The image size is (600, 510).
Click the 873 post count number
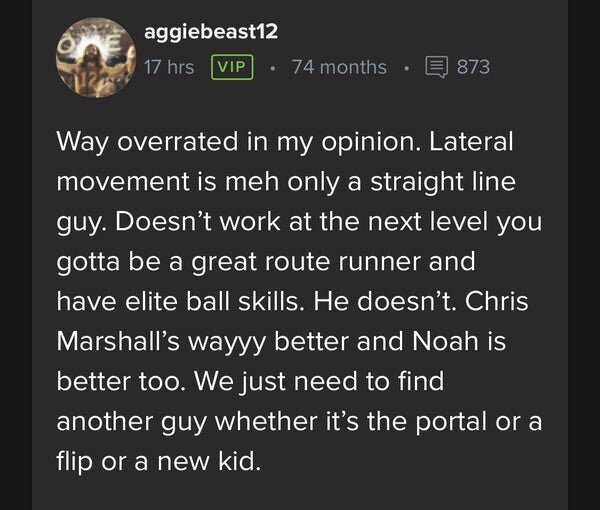pos(473,67)
